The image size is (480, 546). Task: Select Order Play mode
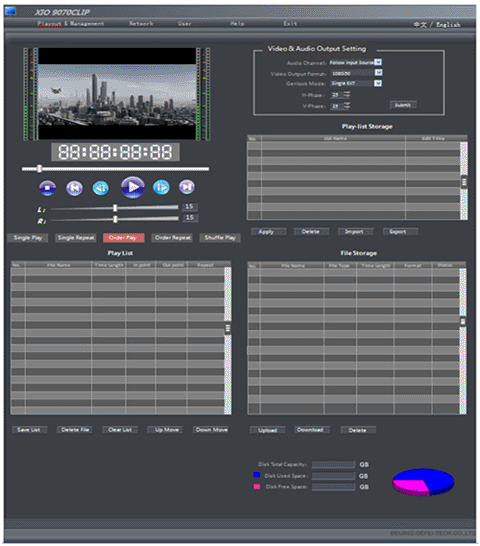click(124, 238)
